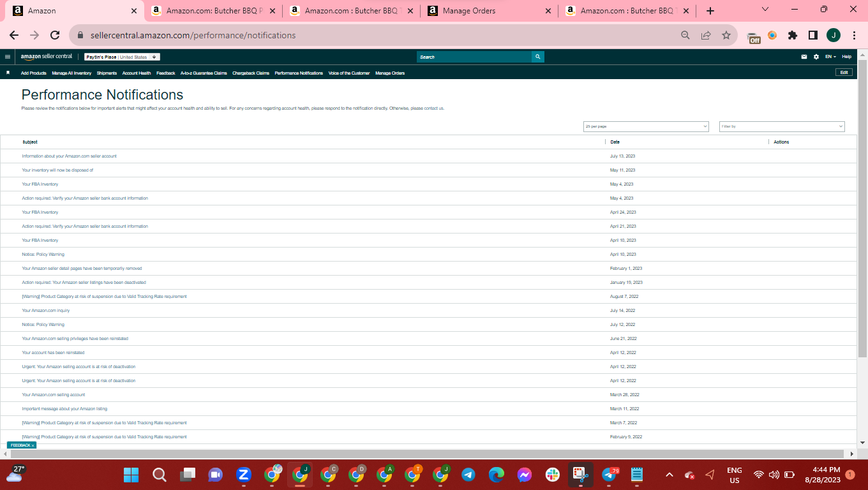Go back to the previous page
The width and height of the screenshot is (868, 490).
(14, 35)
